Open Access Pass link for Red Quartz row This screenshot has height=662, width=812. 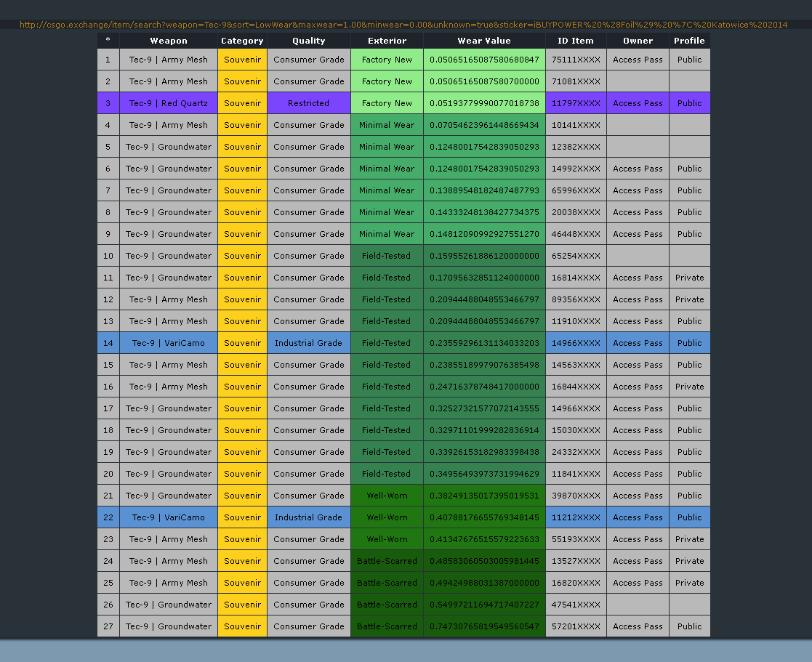pos(638,103)
